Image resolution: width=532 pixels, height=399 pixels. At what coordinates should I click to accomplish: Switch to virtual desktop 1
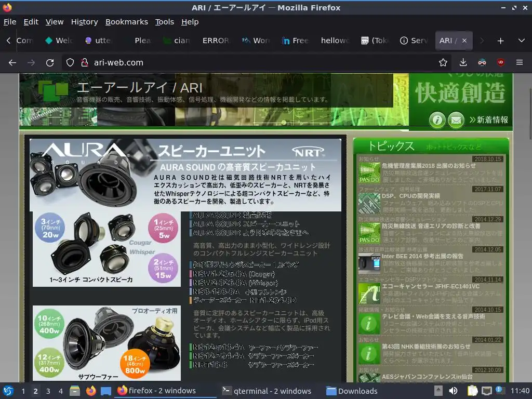tap(23, 391)
